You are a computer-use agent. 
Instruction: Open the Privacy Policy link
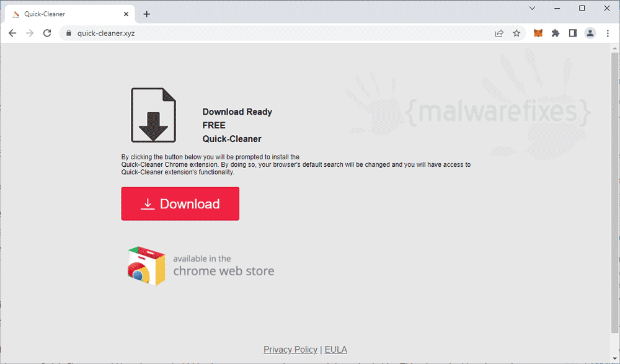pos(291,350)
